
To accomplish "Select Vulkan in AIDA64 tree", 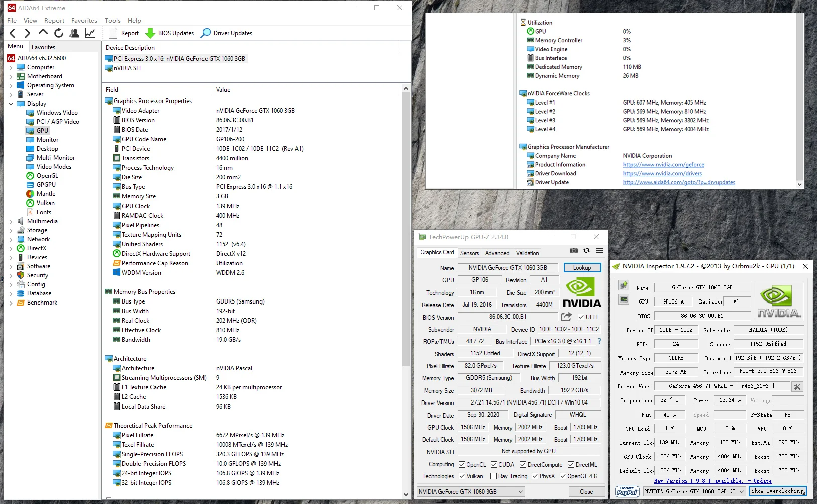I will click(45, 203).
